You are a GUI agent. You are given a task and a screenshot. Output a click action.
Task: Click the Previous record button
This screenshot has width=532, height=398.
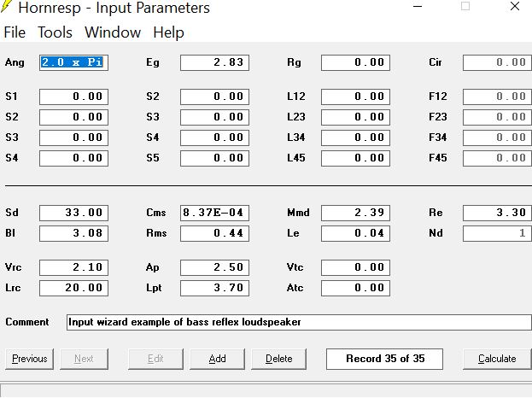[x=30, y=359]
